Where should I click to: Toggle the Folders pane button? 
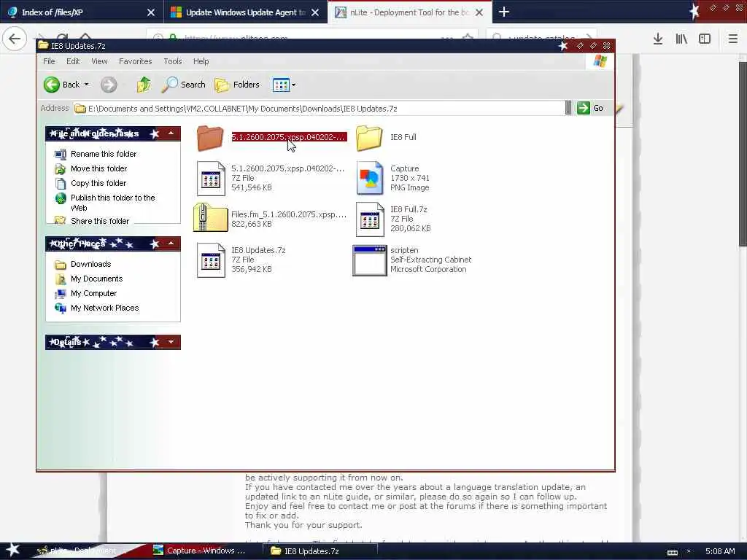[x=237, y=85]
